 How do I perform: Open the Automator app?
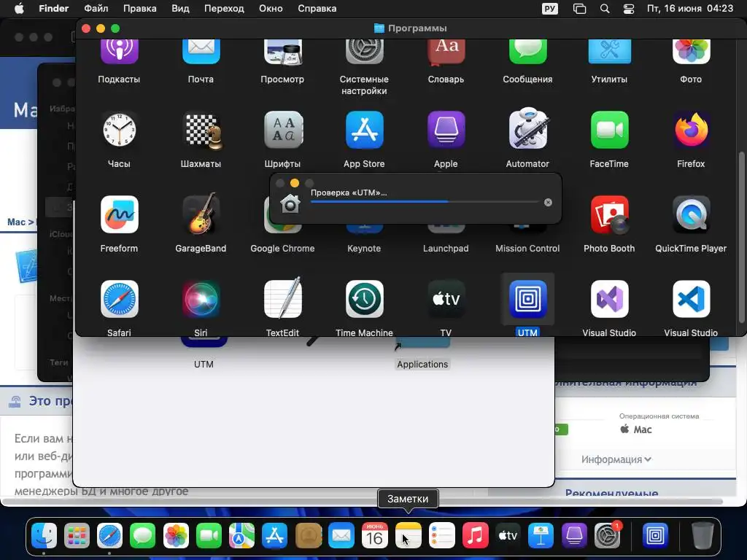coord(528,129)
